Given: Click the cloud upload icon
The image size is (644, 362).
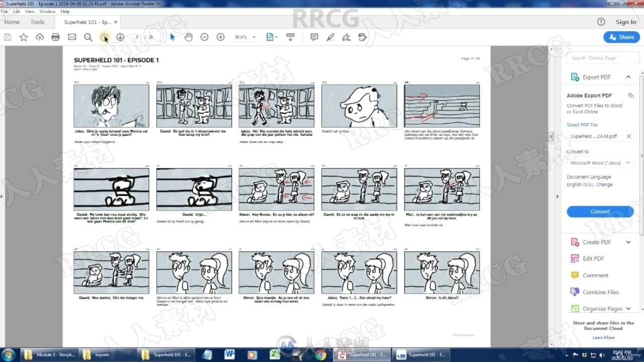Looking at the screenshot, I should (x=40, y=37).
